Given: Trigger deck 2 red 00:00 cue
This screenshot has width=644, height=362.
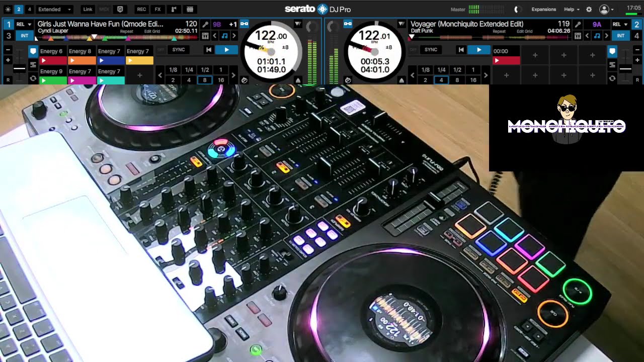Looking at the screenshot, I should [506, 60].
